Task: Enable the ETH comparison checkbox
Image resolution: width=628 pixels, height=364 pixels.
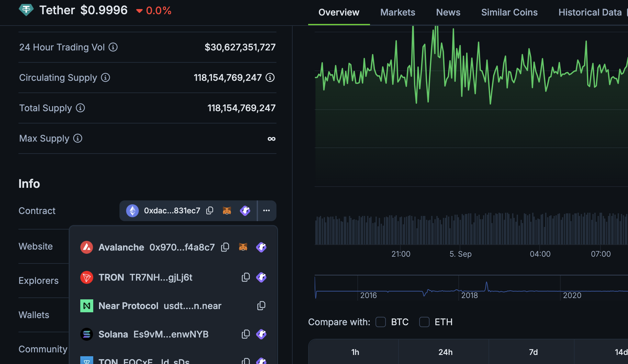Action: 424,322
